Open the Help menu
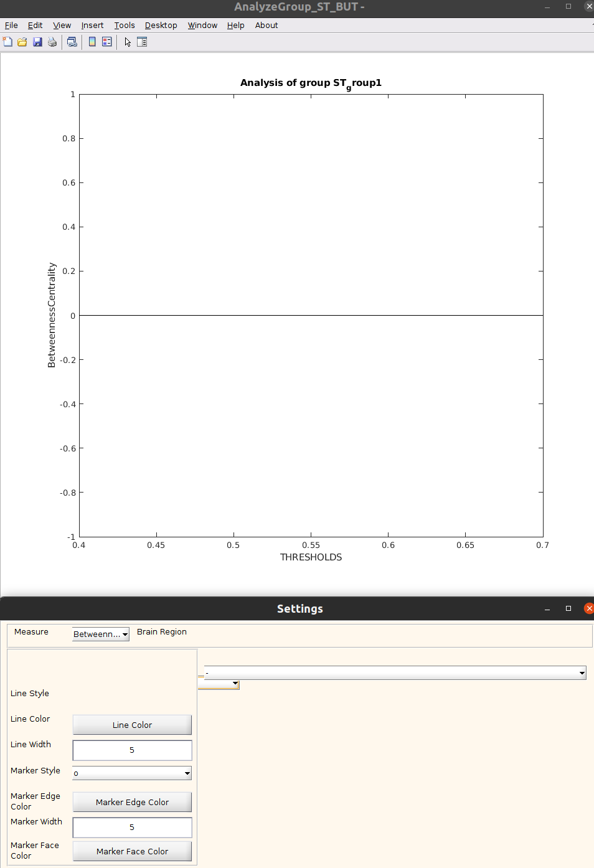594x868 pixels. (x=236, y=26)
